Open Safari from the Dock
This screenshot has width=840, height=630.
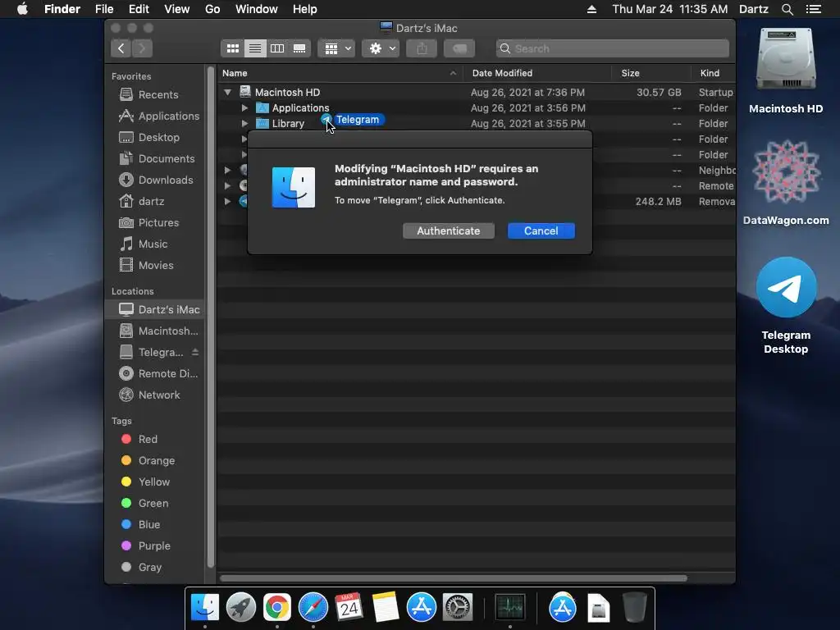point(313,608)
